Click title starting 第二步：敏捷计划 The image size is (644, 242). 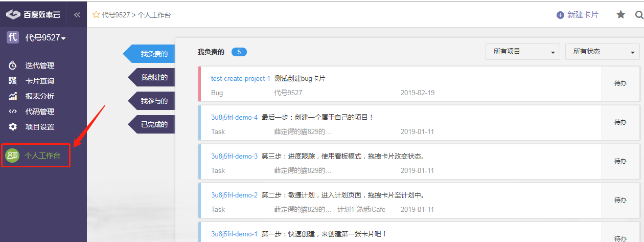tap(343, 195)
